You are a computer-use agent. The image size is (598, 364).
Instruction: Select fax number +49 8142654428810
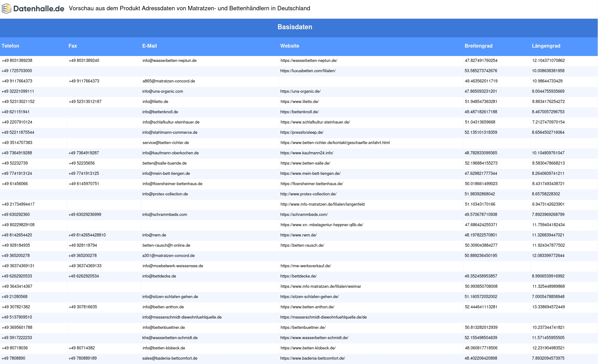tap(87, 235)
